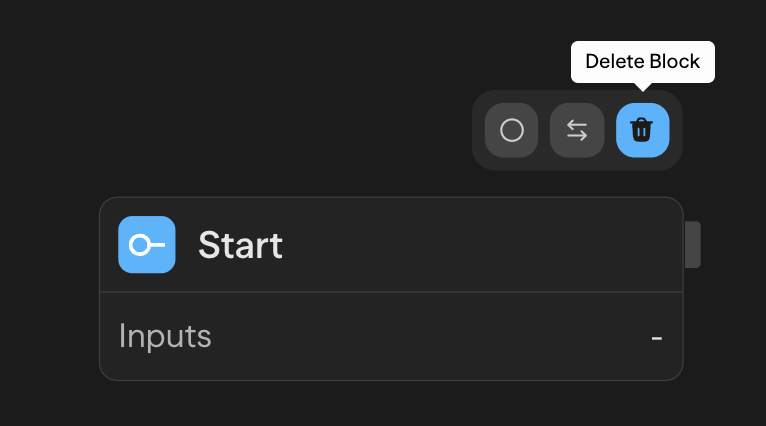Click the Delete Block tooltip label

tap(642, 62)
